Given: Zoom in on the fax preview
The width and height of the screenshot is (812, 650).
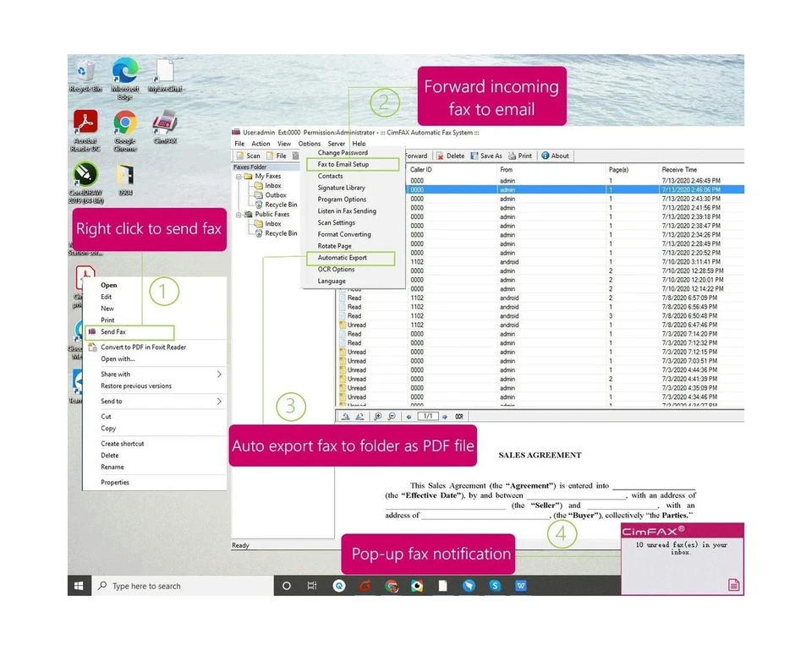Looking at the screenshot, I should pos(377,416).
